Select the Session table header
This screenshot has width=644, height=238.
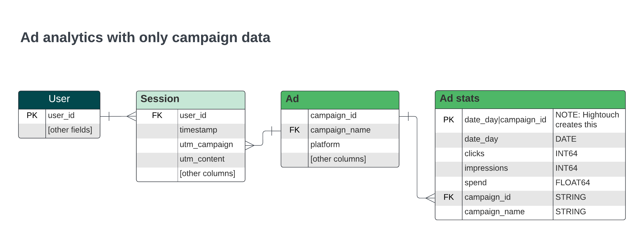pyautogui.click(x=190, y=99)
